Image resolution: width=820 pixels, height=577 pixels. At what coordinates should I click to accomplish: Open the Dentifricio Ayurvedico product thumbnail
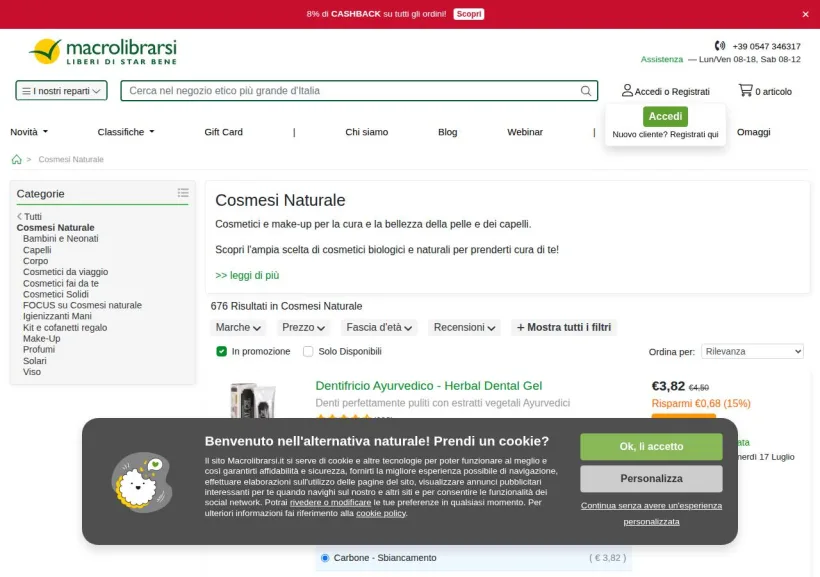[x=253, y=400]
